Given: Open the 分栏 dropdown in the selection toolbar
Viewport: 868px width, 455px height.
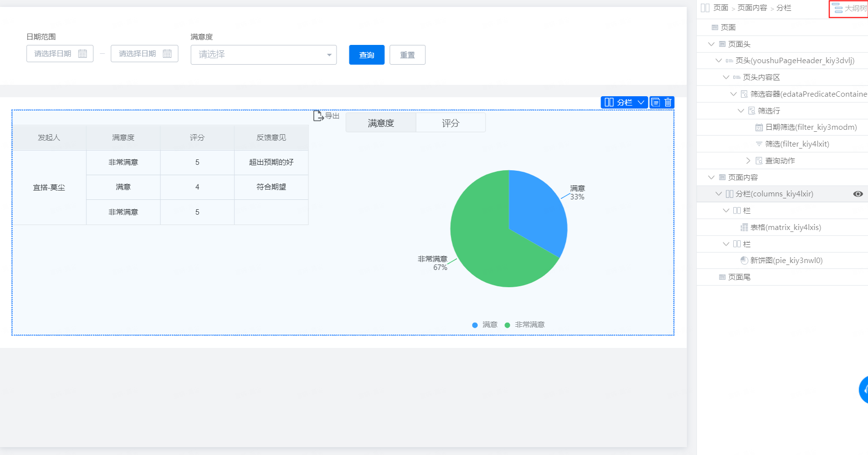Looking at the screenshot, I should point(624,102).
